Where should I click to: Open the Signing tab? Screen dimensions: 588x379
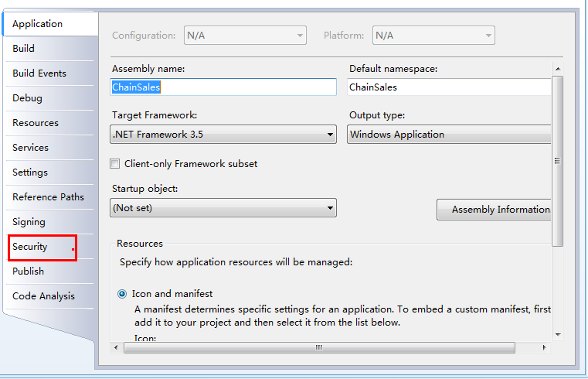29,222
